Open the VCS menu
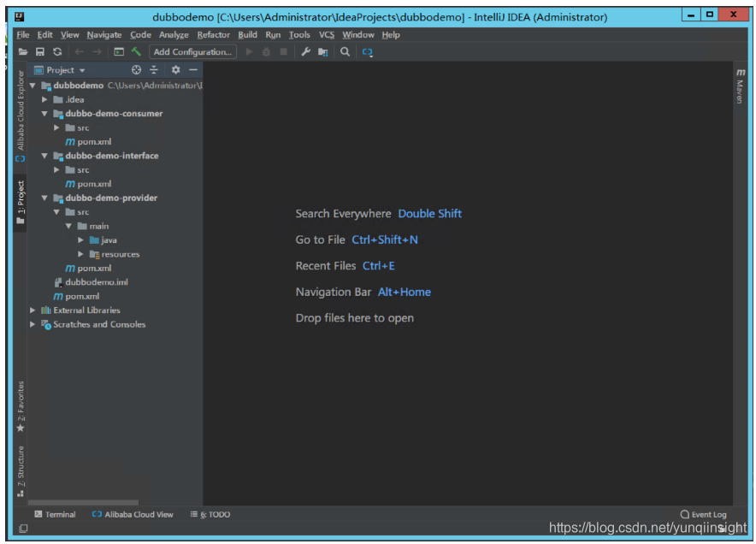756x544 pixels. click(x=327, y=35)
